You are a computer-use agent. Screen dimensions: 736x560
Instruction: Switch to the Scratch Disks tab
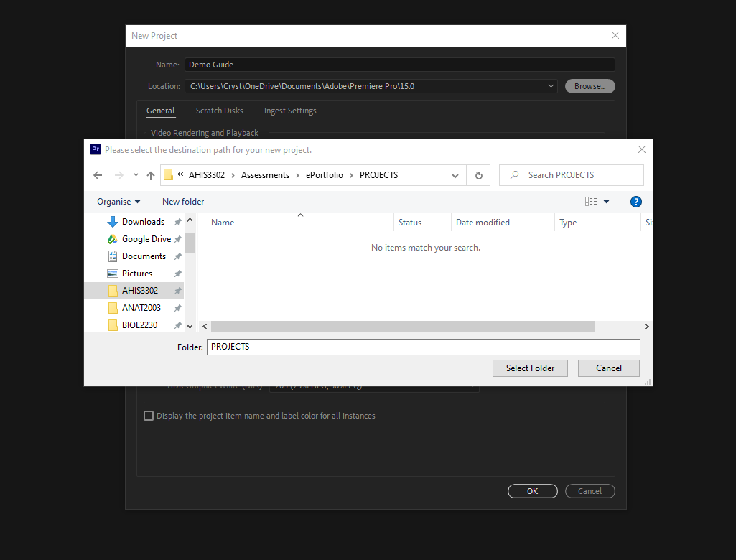coord(219,111)
